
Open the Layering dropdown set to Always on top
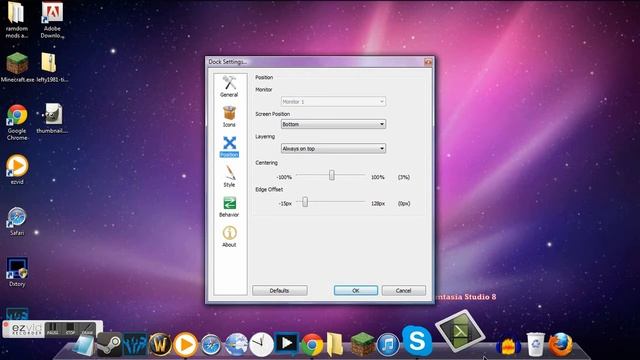[x=333, y=149]
